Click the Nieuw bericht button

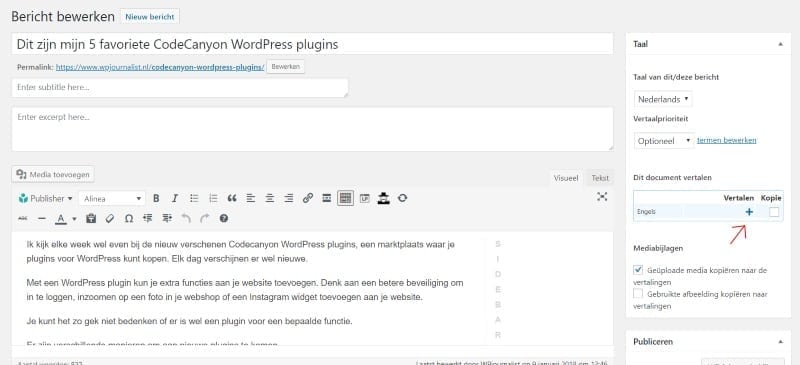(150, 17)
